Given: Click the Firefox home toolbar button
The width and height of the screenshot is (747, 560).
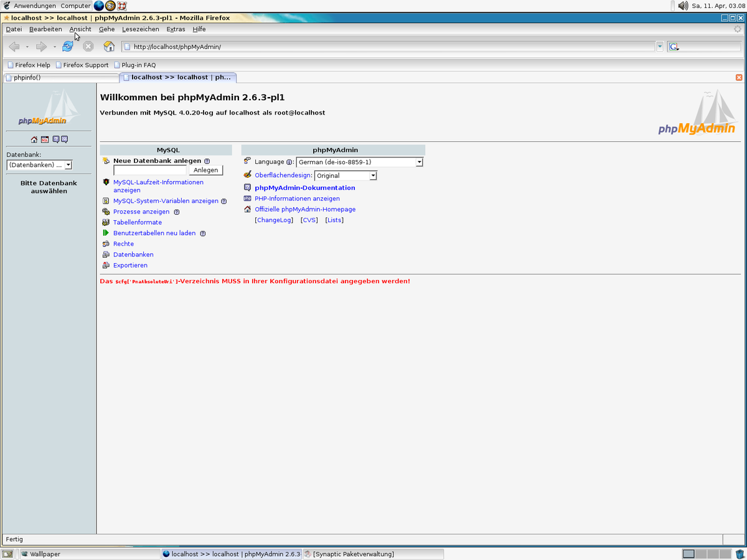Looking at the screenshot, I should [109, 46].
